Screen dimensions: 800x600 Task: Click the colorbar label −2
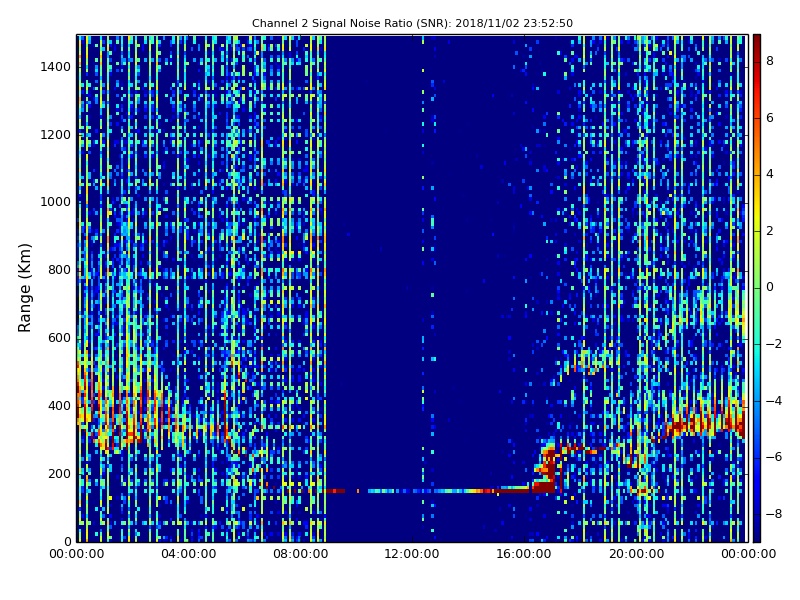point(774,344)
